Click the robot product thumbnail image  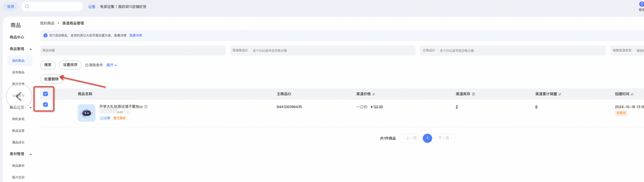[x=87, y=113]
